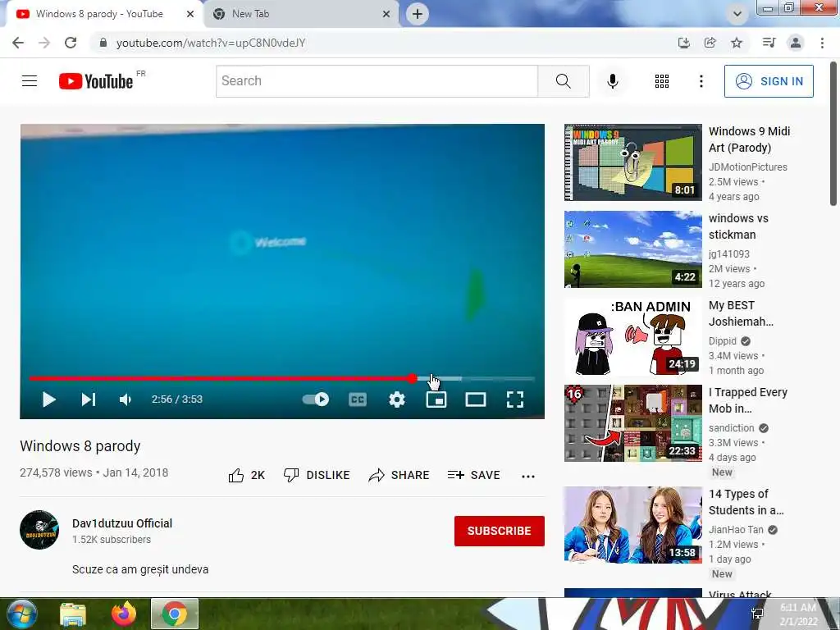Screen dimensions: 840x630
Task: Open media controls icon in toolbar
Action: (769, 43)
